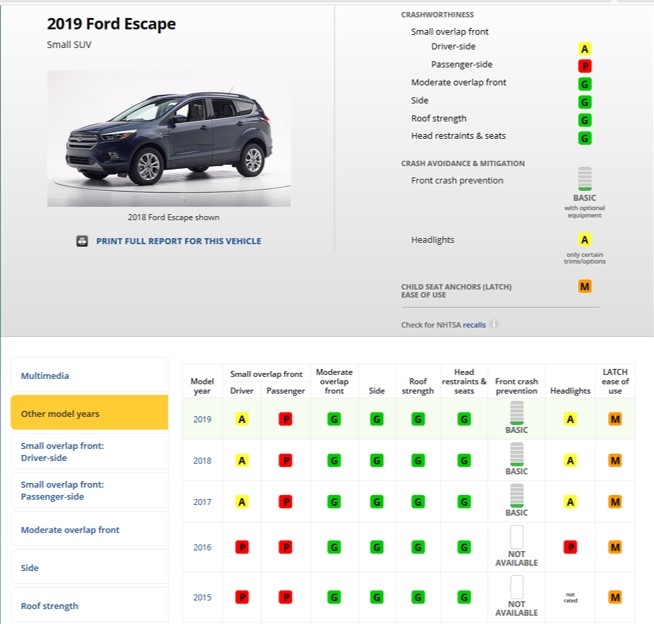Click the 'CRASH AVOIDANCE & MITIGATION' section heading

[463, 164]
